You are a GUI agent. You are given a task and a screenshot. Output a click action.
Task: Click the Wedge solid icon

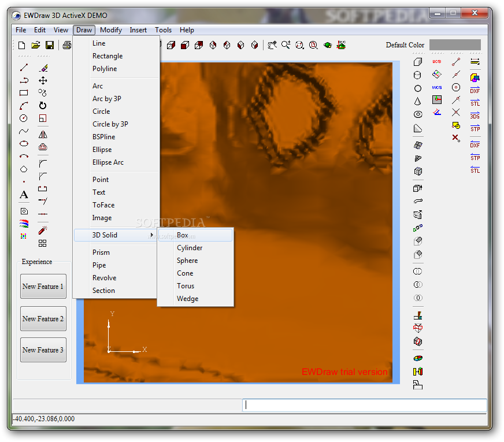click(x=418, y=128)
